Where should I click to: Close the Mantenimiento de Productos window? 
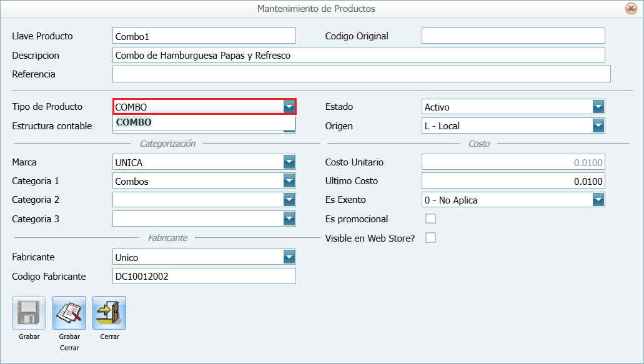(631, 9)
